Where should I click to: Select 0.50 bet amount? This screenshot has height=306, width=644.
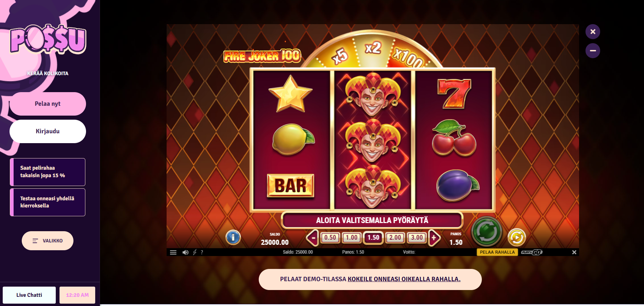click(x=330, y=238)
